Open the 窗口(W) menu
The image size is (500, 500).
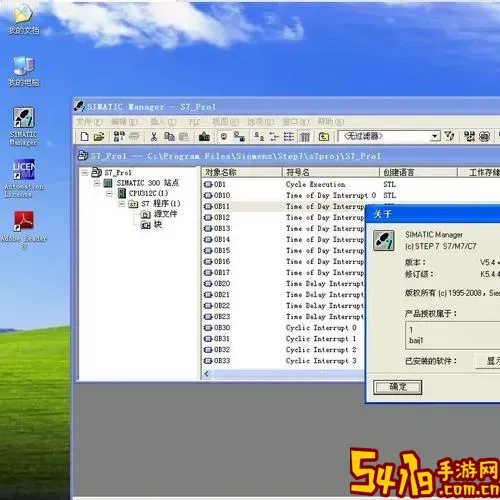pyautogui.click(x=296, y=122)
